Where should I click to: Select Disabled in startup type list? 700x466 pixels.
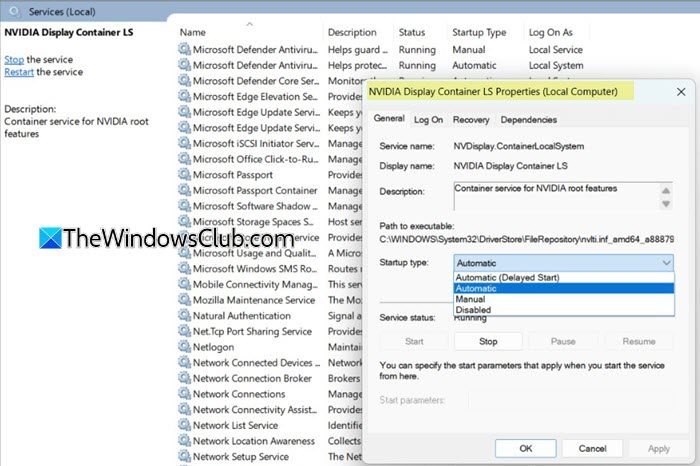click(x=563, y=310)
